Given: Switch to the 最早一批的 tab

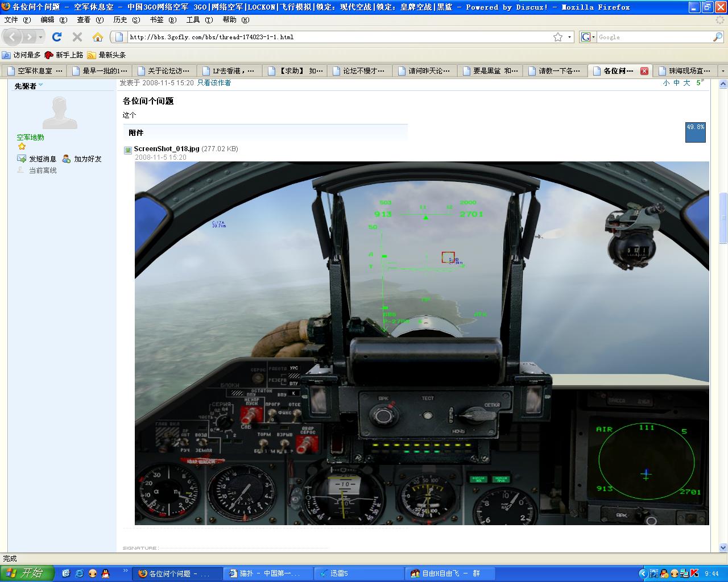Looking at the screenshot, I should (x=100, y=71).
